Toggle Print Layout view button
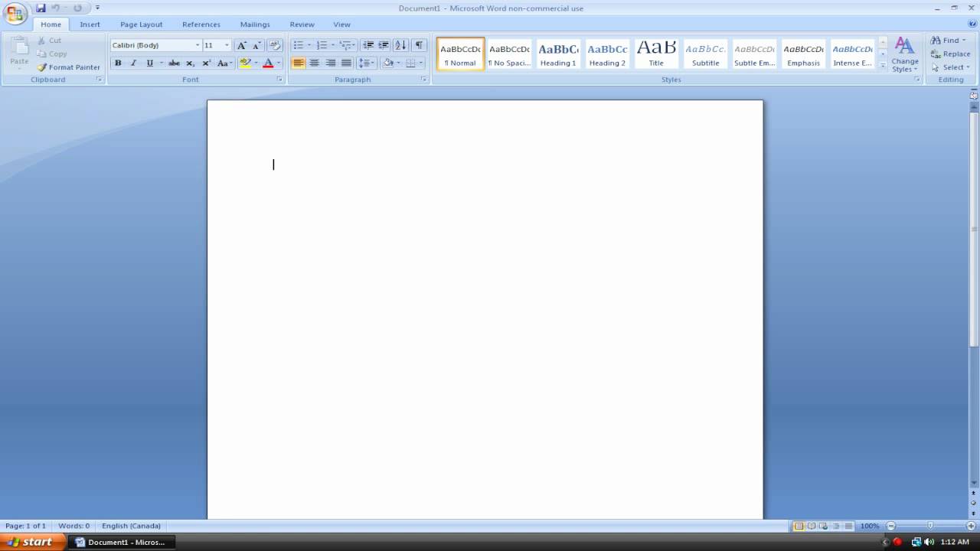Screen dimensions: 980x551 coord(799,526)
